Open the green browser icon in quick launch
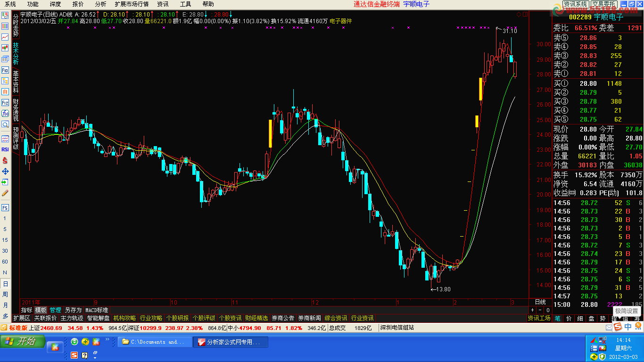This screenshot has height=362, width=644. tap(74, 342)
